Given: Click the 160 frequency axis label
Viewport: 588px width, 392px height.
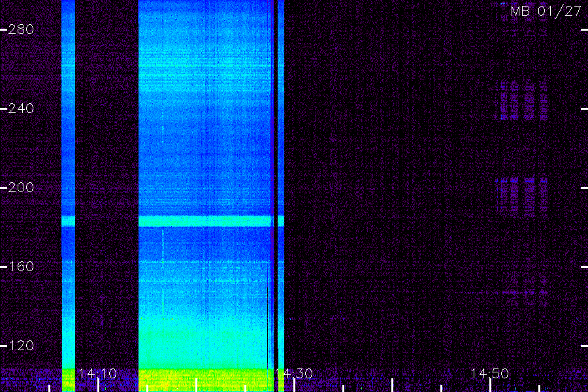Looking at the screenshot, I should click(x=21, y=267).
